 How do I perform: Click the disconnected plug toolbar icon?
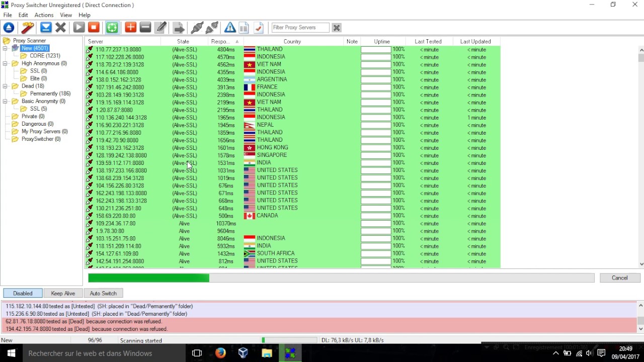pyautogui.click(x=212, y=28)
